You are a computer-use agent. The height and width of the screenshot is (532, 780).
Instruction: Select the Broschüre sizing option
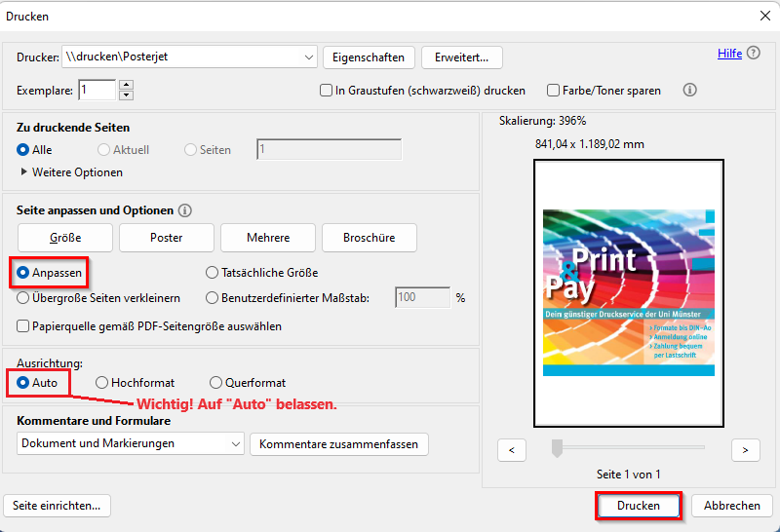pyautogui.click(x=370, y=238)
